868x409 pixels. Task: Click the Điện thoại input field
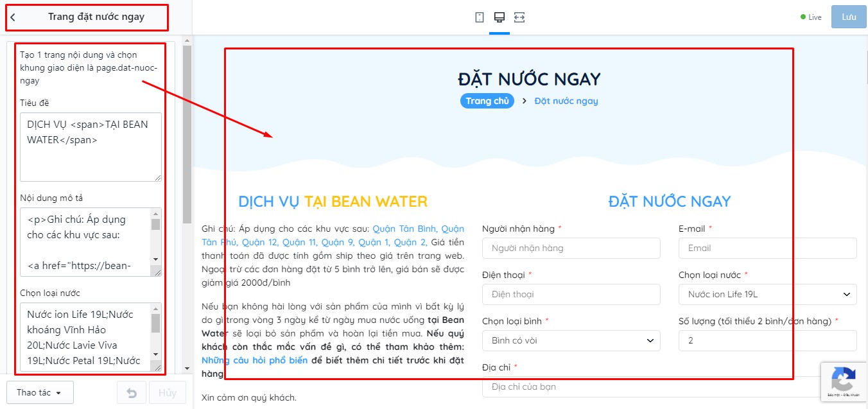pos(571,294)
